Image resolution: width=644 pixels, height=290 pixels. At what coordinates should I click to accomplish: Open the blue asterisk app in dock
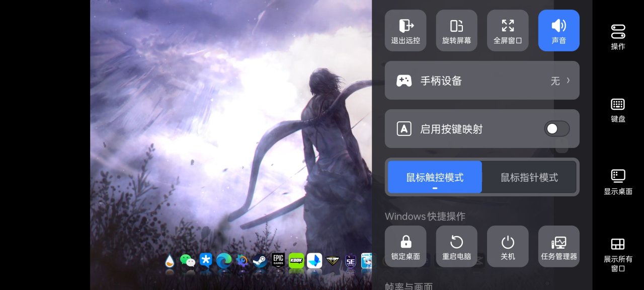[x=206, y=260]
